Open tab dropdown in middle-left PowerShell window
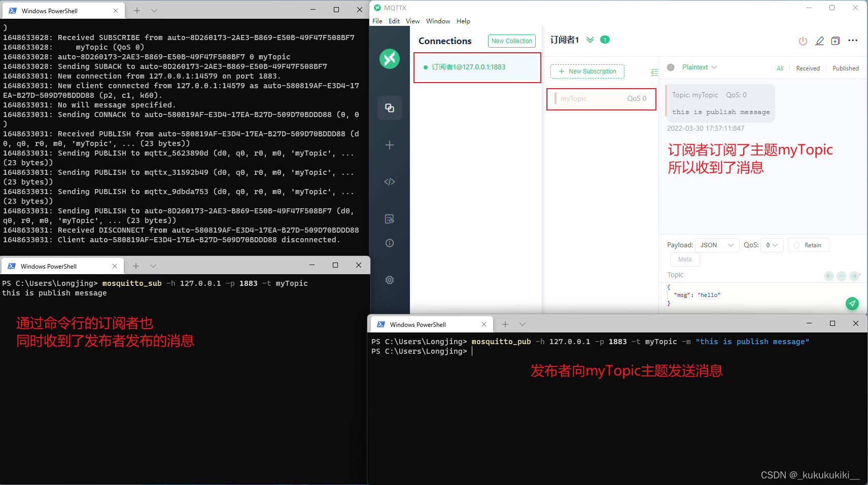This screenshot has width=868, height=485. pyautogui.click(x=153, y=266)
